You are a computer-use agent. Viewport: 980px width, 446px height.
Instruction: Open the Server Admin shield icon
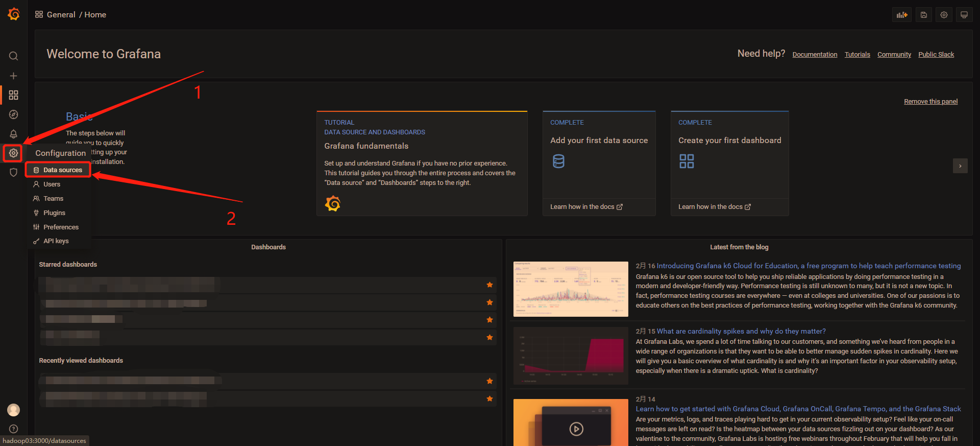point(14,172)
